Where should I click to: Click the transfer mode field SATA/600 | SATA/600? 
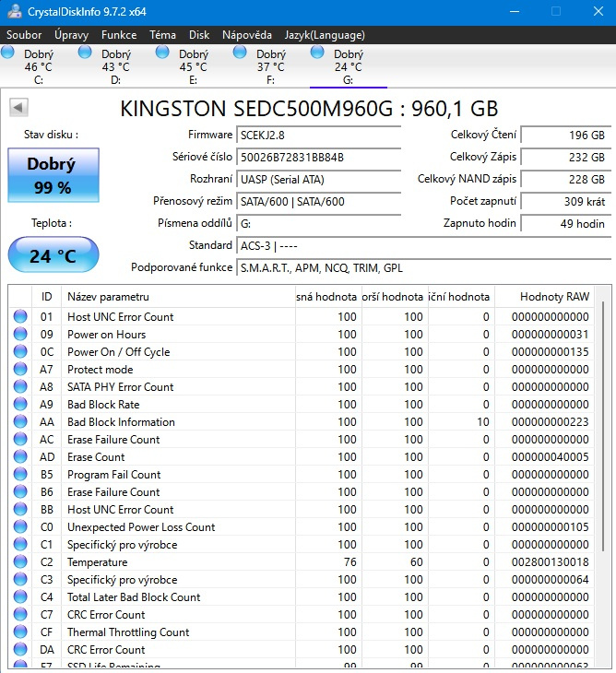coord(318,201)
